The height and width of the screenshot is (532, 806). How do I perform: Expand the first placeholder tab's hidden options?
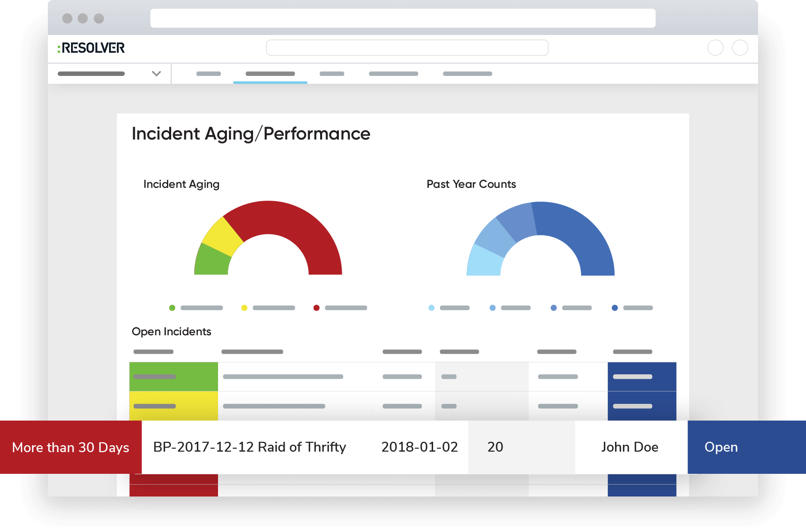coord(208,73)
